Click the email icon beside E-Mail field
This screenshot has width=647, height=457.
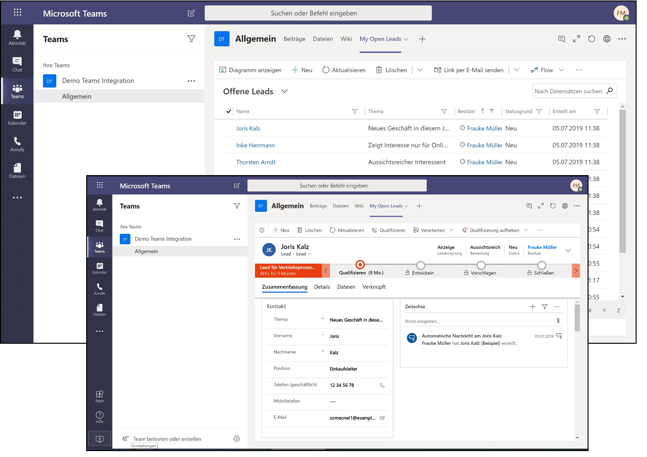click(x=382, y=418)
